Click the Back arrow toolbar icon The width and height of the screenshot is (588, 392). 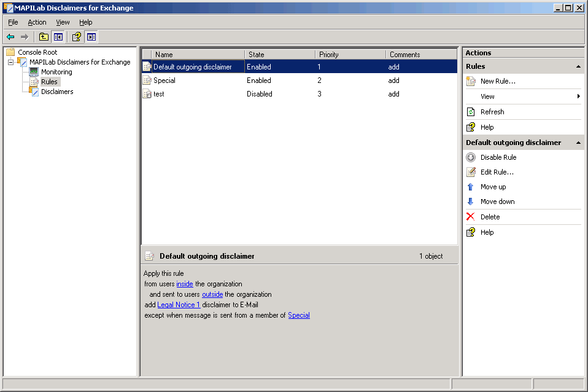[x=10, y=37]
